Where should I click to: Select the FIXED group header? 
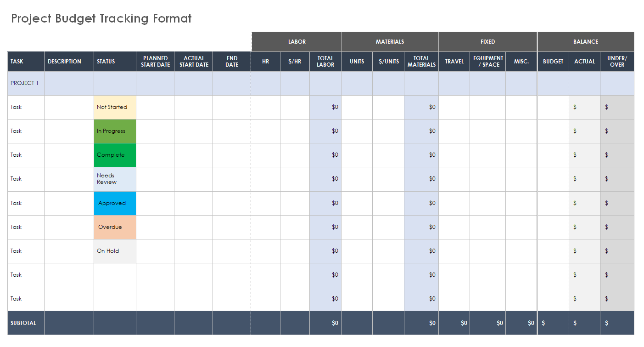point(487,42)
